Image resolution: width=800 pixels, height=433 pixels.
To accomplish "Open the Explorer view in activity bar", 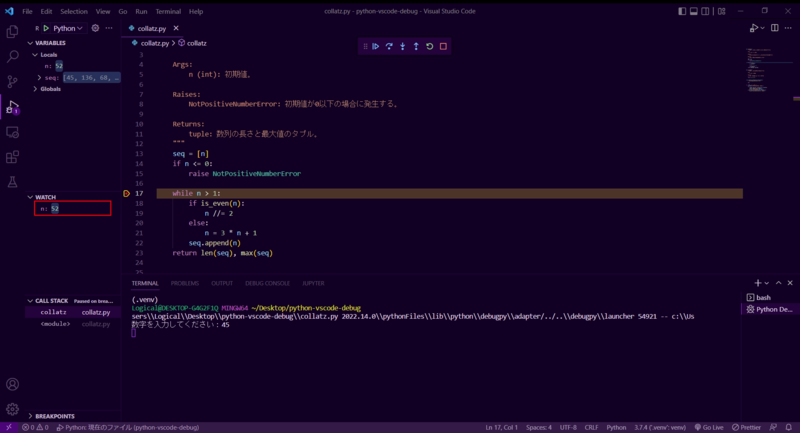I will click(12, 32).
